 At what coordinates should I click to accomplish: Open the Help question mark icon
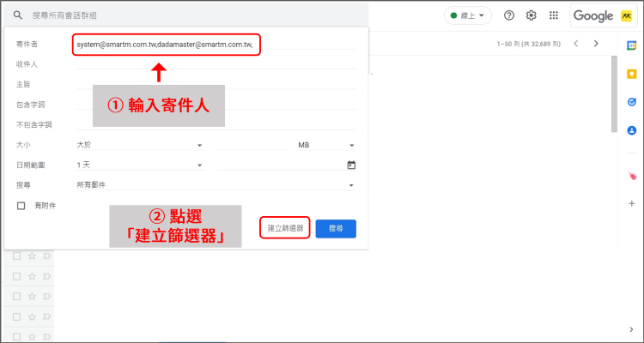pyautogui.click(x=509, y=15)
